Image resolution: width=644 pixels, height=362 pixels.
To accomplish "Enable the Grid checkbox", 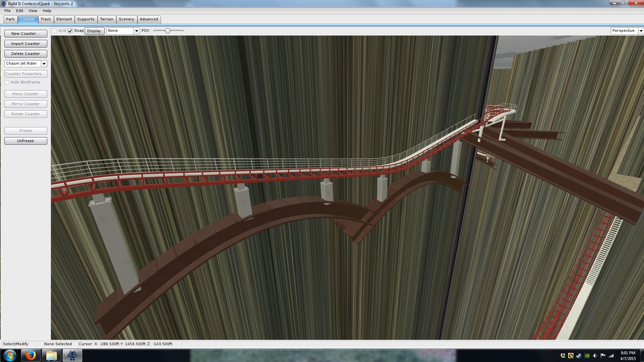I will pos(54,31).
